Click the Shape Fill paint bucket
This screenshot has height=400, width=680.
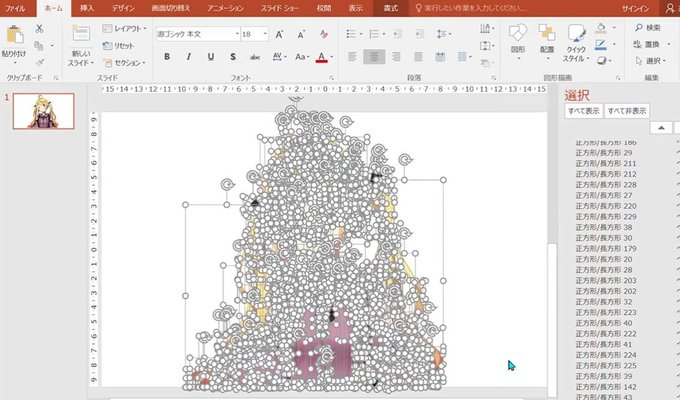click(x=601, y=28)
